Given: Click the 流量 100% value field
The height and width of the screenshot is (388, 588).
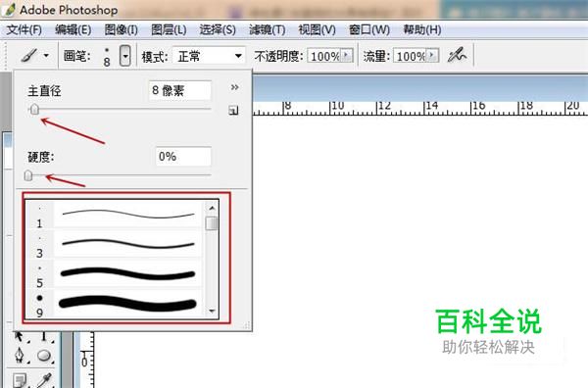Looking at the screenshot, I should pos(410,56).
